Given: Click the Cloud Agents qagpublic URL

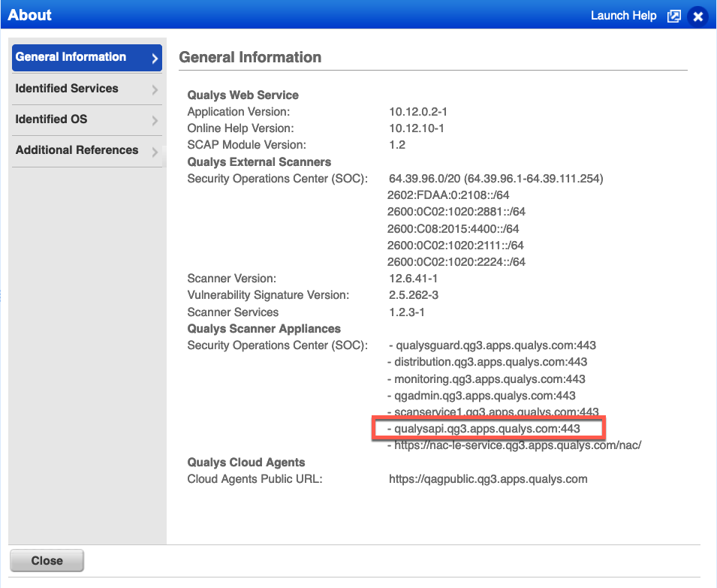Looking at the screenshot, I should coord(488,479).
